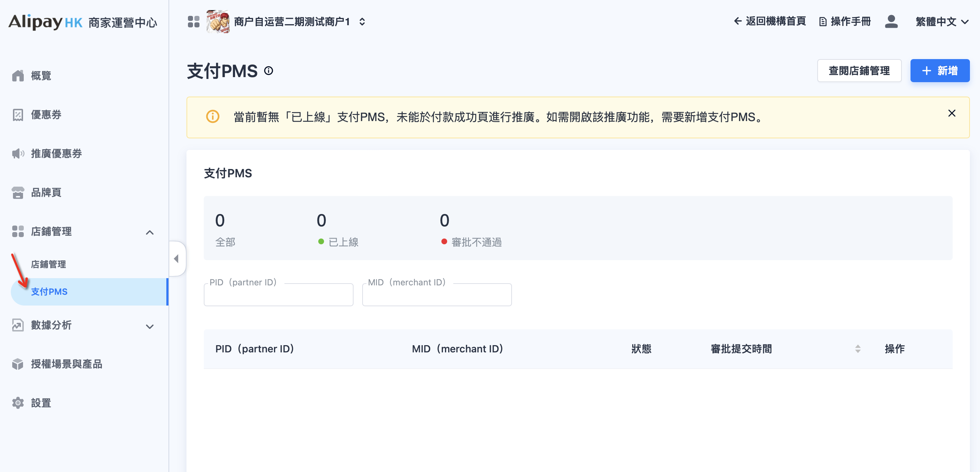Click the storefront icon beside 品牌頁
980x472 pixels.
pos(18,193)
